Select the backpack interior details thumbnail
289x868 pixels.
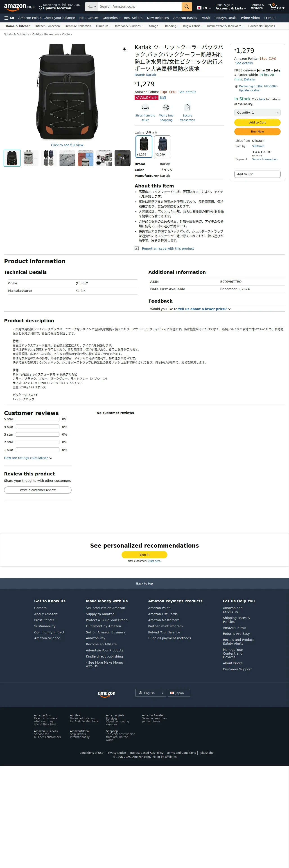pyautogui.click(x=104, y=158)
